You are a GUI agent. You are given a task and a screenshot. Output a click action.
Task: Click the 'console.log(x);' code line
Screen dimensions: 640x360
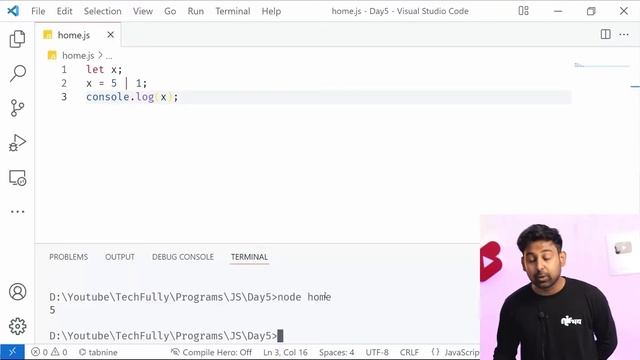tap(132, 97)
